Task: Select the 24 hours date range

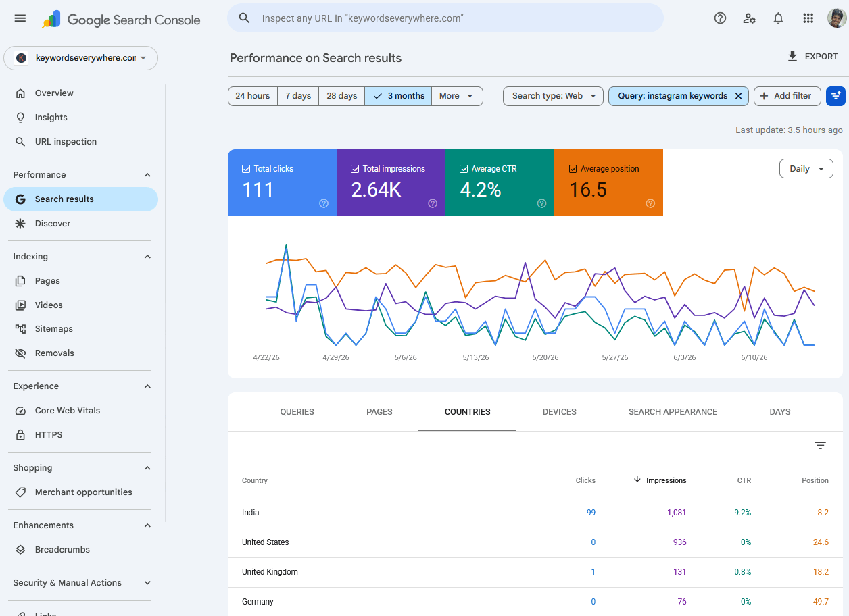Action: pos(253,96)
